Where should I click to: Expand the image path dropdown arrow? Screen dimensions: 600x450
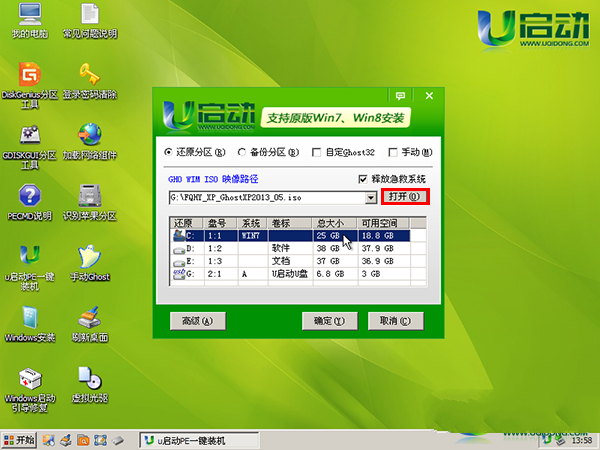(x=371, y=197)
